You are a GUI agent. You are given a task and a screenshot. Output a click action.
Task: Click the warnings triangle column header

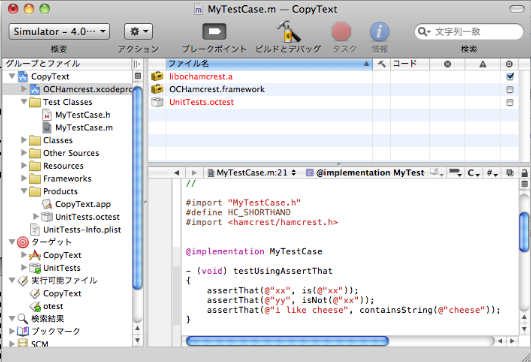[483, 64]
